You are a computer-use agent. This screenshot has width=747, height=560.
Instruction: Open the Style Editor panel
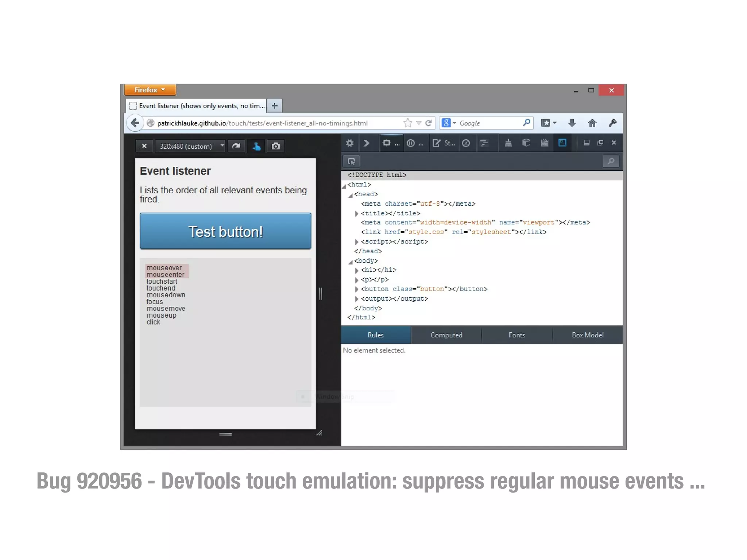(x=444, y=143)
